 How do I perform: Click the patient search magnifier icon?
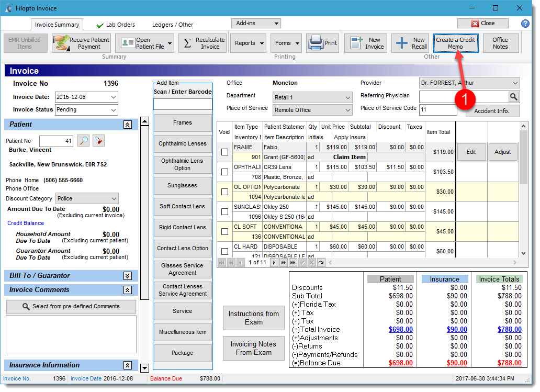(x=83, y=141)
